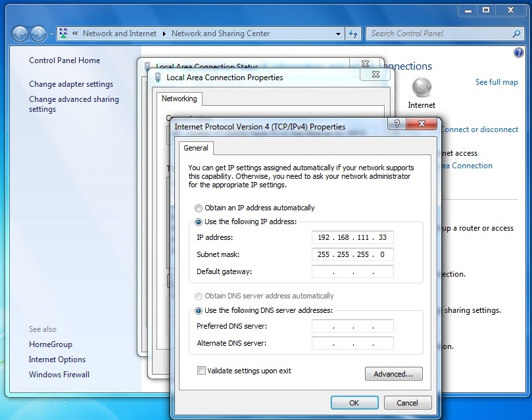The image size is (532, 420).
Task: Open the blue Help icon
Action: pyautogui.click(x=519, y=53)
